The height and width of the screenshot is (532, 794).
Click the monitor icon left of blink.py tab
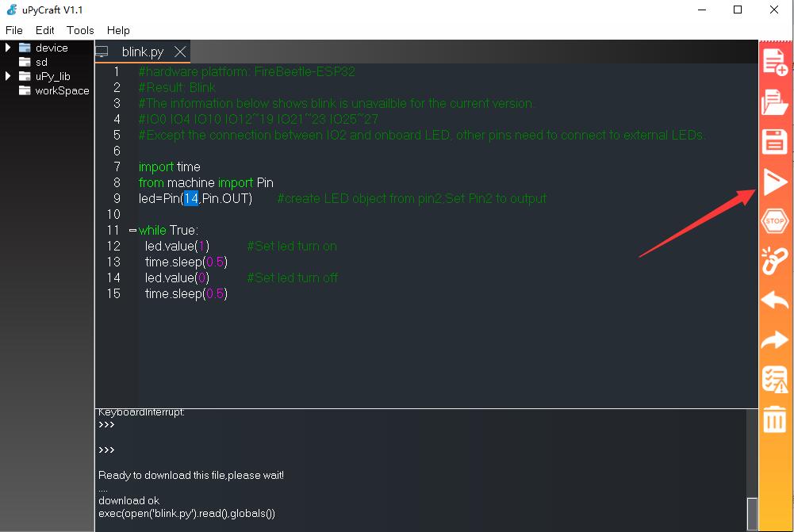pos(102,52)
